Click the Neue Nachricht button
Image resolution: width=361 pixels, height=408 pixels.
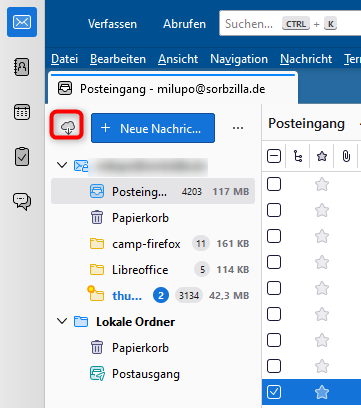click(153, 128)
